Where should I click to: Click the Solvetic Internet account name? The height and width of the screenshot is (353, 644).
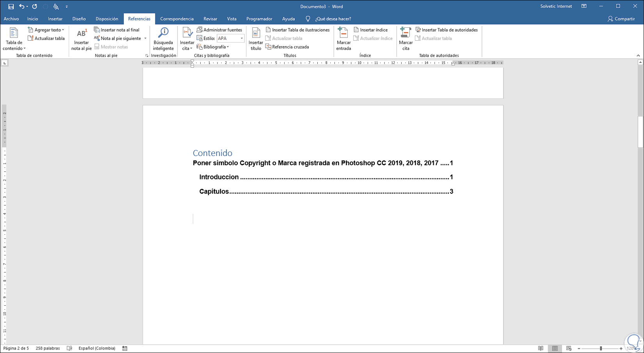556,6
